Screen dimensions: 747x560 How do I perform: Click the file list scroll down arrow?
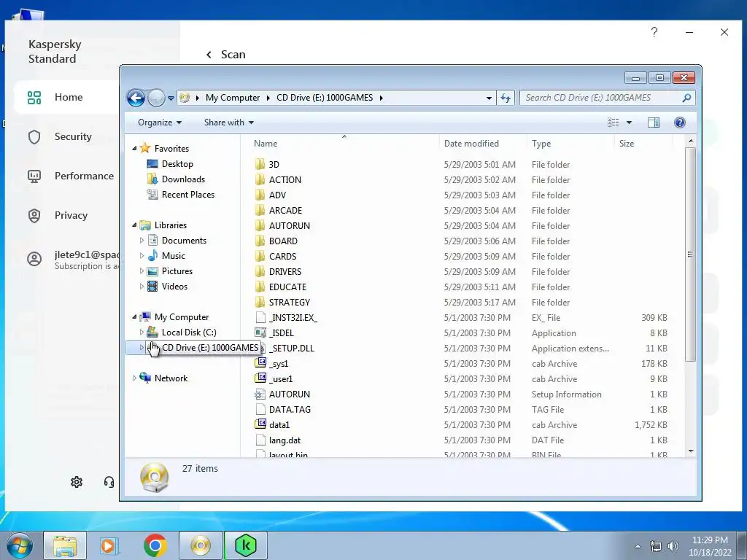click(x=691, y=451)
